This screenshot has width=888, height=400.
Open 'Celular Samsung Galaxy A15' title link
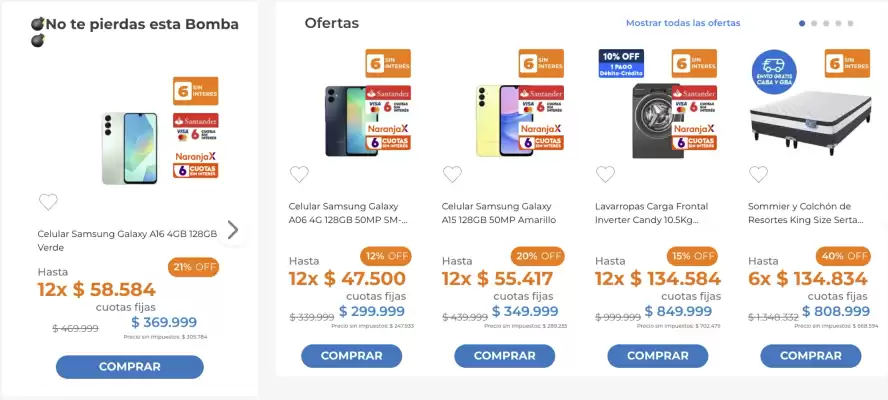496,212
